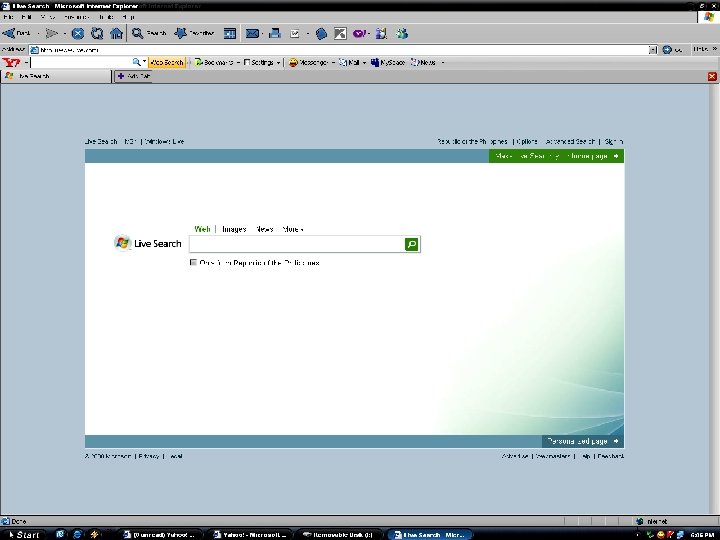Click the green Live Search magnifier button
Viewport: 720px width, 540px height.
tap(412, 244)
